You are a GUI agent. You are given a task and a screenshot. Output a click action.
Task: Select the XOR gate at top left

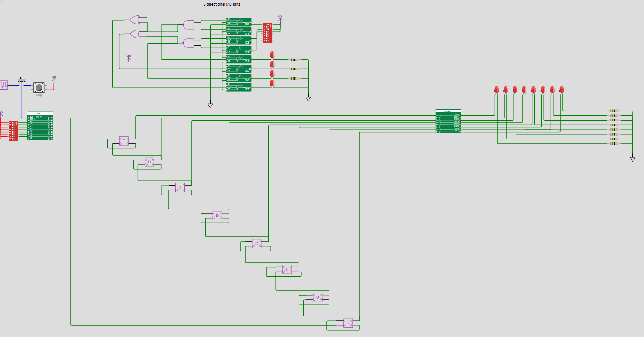135,20
